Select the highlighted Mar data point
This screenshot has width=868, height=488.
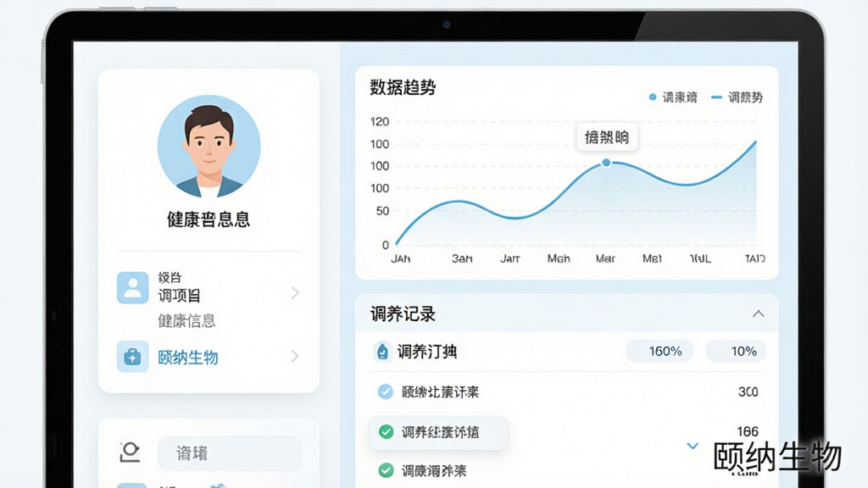click(x=607, y=163)
